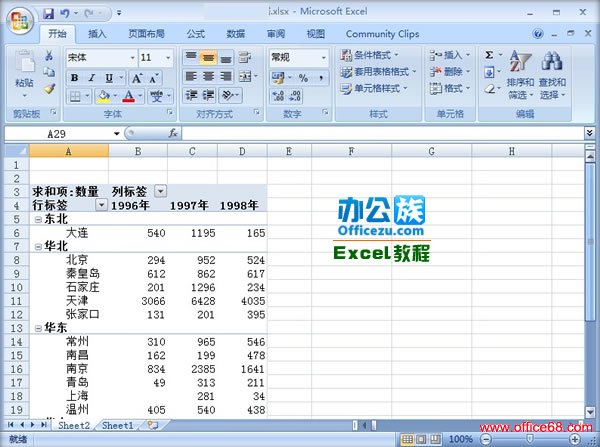Click the Cut scissors icon
Screen dimensions: 600x447
[x=49, y=56]
